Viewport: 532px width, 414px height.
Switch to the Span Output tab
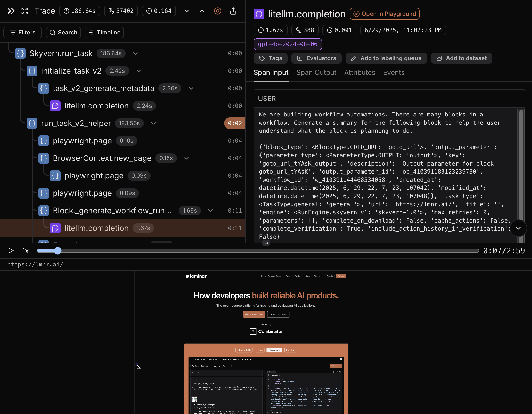pos(316,72)
